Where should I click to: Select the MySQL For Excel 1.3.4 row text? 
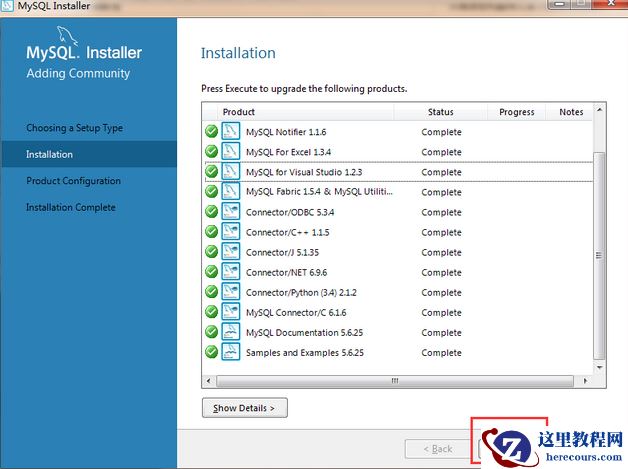click(x=288, y=152)
